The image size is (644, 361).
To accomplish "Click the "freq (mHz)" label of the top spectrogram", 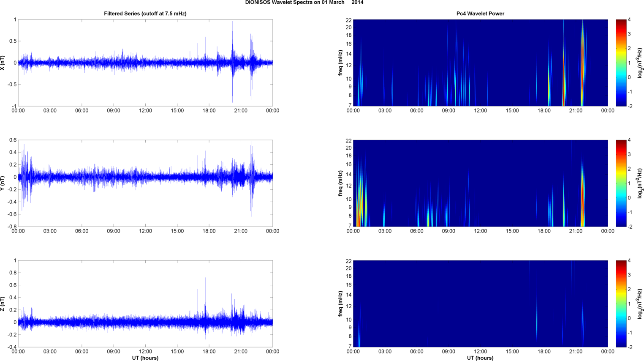I will point(340,63).
